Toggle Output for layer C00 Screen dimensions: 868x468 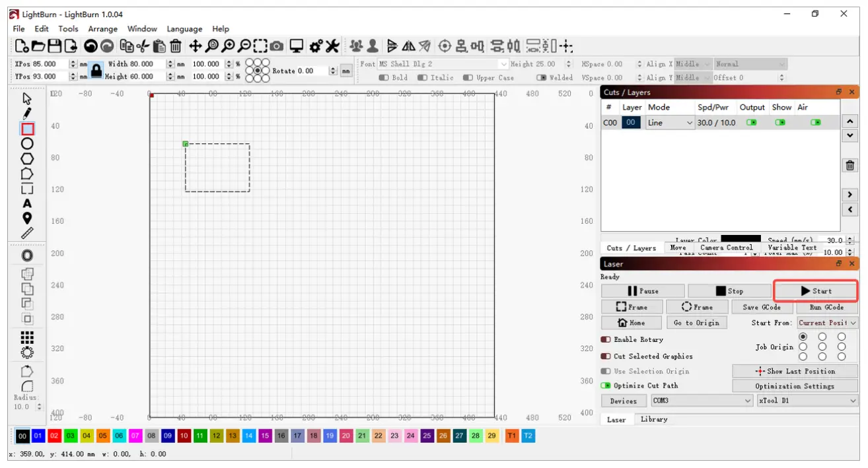point(751,123)
